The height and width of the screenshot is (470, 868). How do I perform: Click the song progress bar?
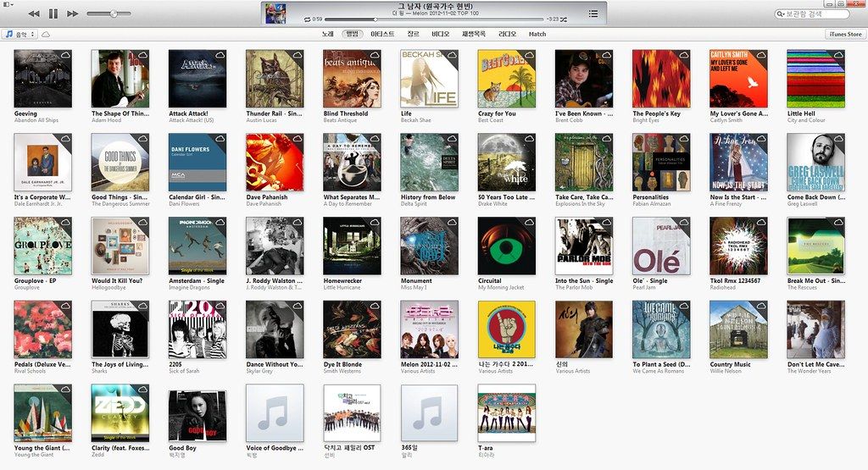434,19
